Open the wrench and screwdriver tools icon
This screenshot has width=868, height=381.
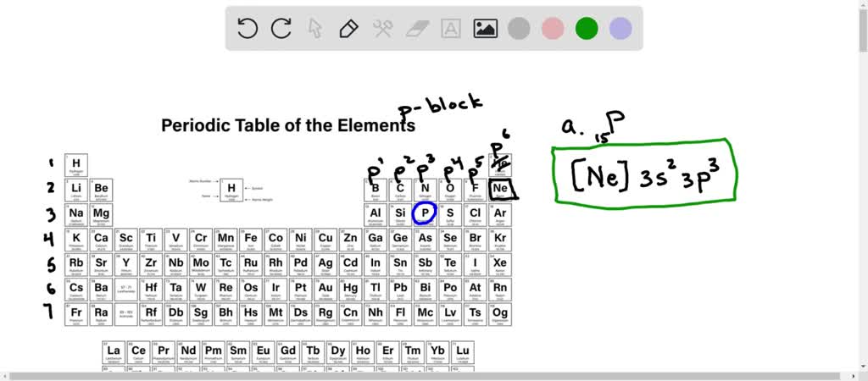point(382,29)
